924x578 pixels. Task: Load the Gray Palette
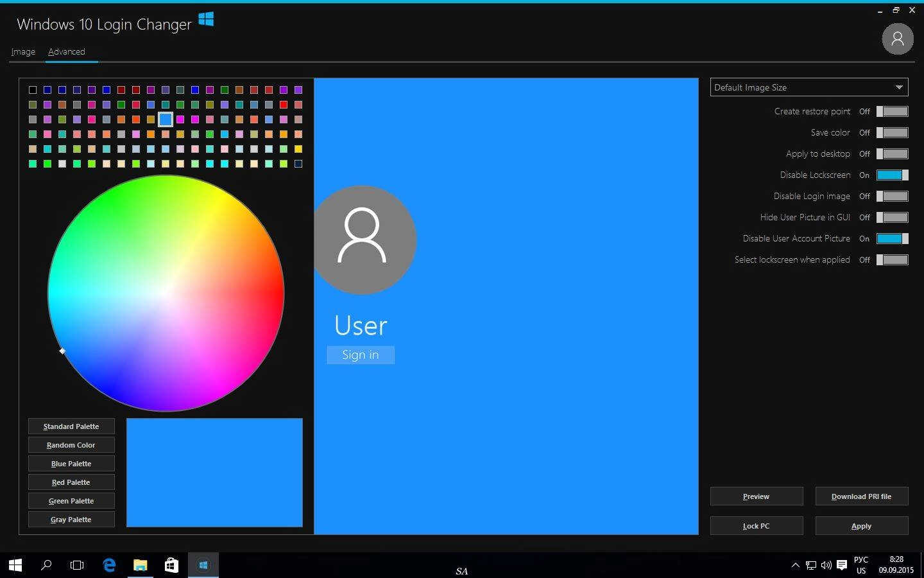(71, 520)
